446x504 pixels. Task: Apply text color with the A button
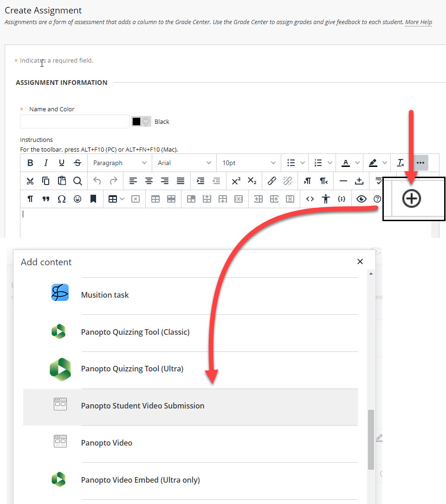[346, 163]
